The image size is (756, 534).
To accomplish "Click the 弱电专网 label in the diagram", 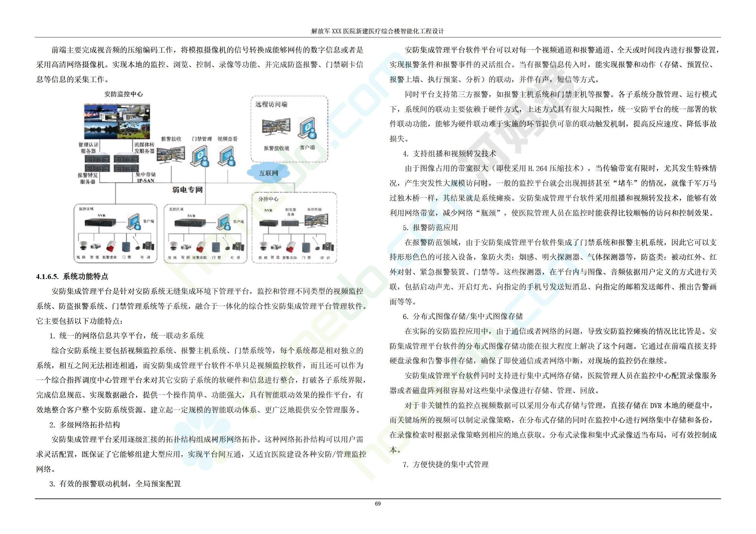I will pos(187,190).
